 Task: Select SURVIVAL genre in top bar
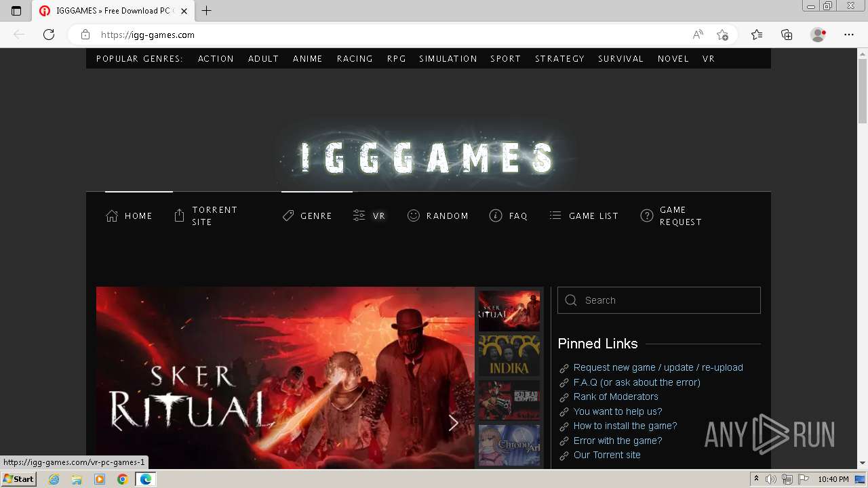coord(620,59)
